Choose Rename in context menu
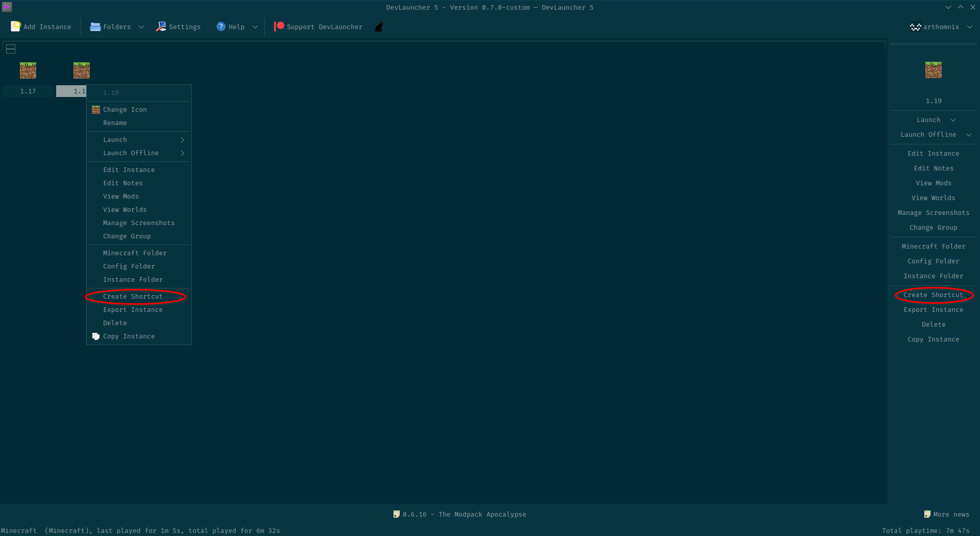This screenshot has width=980, height=536. (x=139, y=123)
